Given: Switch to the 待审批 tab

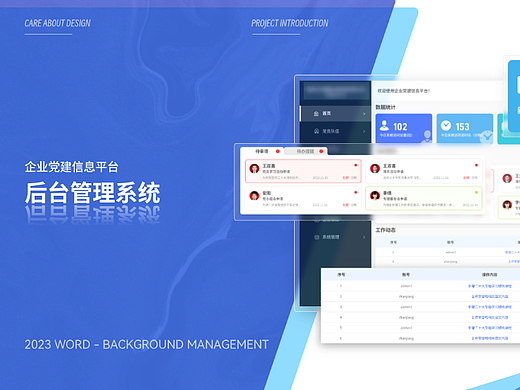Looking at the screenshot, I should point(262,151).
